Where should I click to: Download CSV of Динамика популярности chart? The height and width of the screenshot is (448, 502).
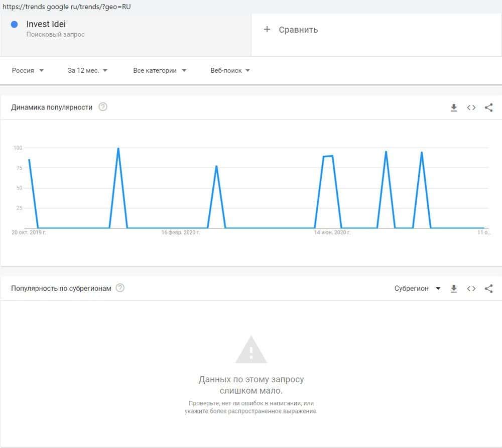[x=454, y=107]
